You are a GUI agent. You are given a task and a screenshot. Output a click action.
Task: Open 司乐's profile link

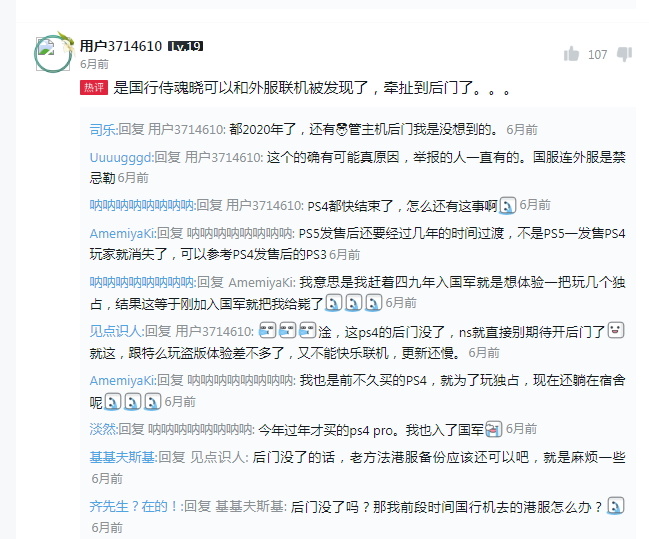(103, 130)
